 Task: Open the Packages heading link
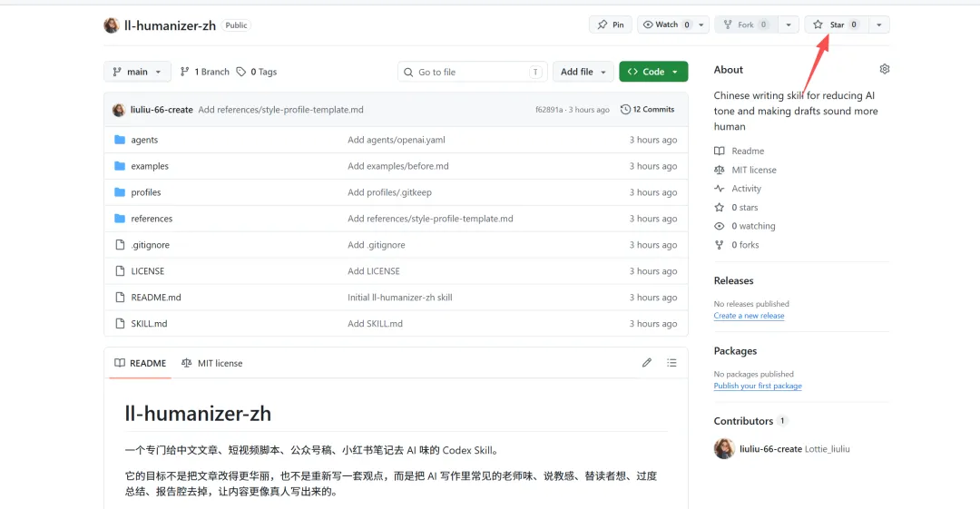[735, 351]
